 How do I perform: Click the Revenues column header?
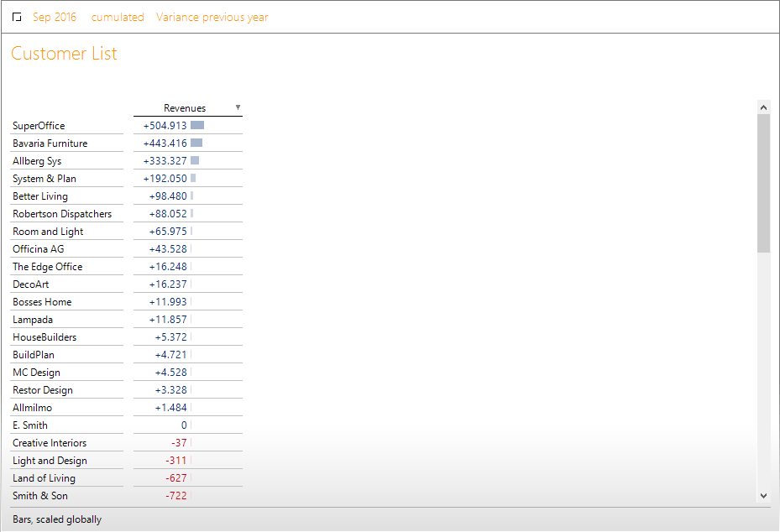point(185,108)
